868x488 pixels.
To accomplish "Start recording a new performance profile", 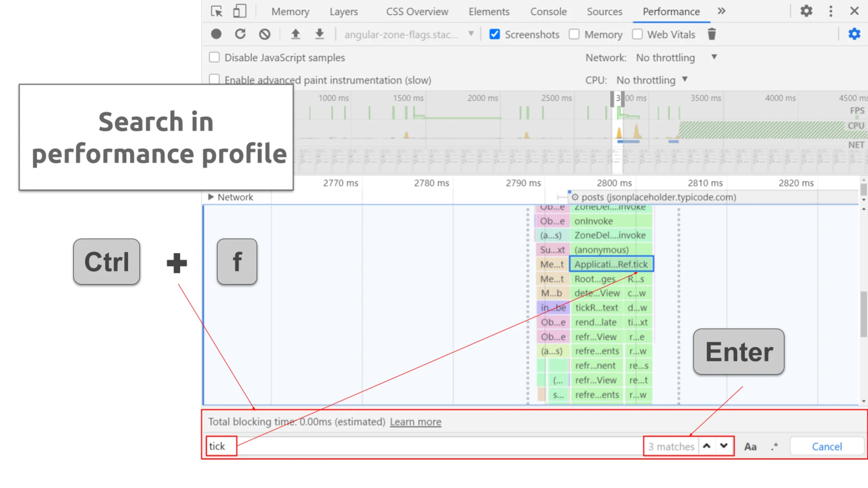I will 216,34.
